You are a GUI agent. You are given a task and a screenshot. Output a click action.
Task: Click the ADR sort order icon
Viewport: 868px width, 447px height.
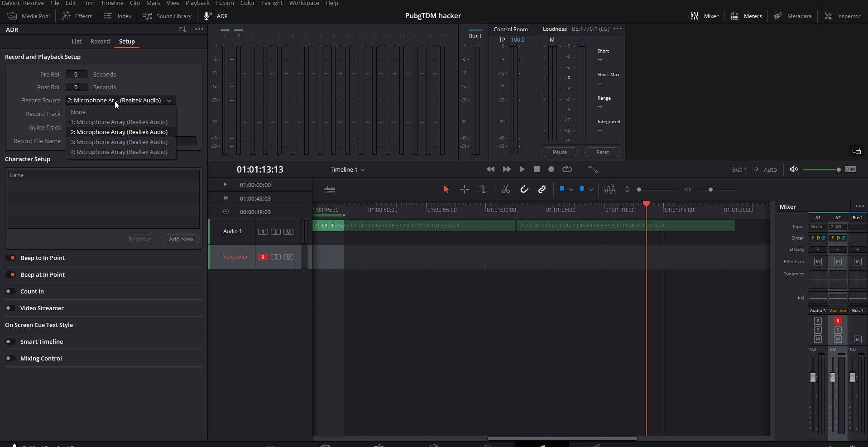pos(182,29)
